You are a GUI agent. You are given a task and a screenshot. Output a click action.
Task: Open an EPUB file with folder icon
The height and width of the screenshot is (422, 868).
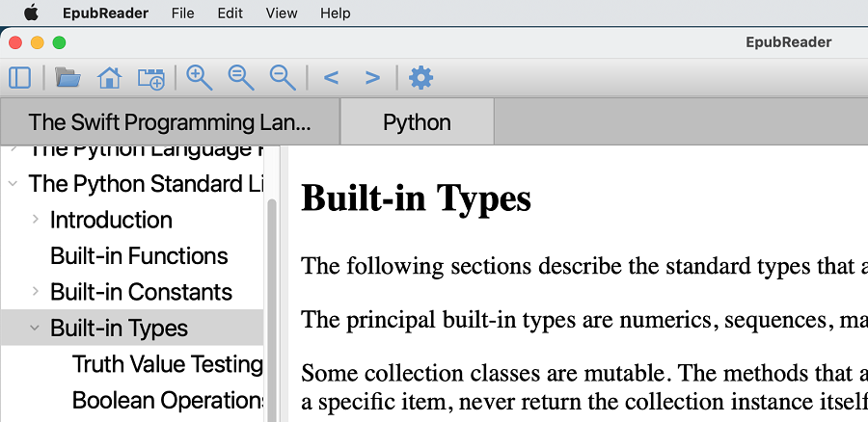coord(68,77)
